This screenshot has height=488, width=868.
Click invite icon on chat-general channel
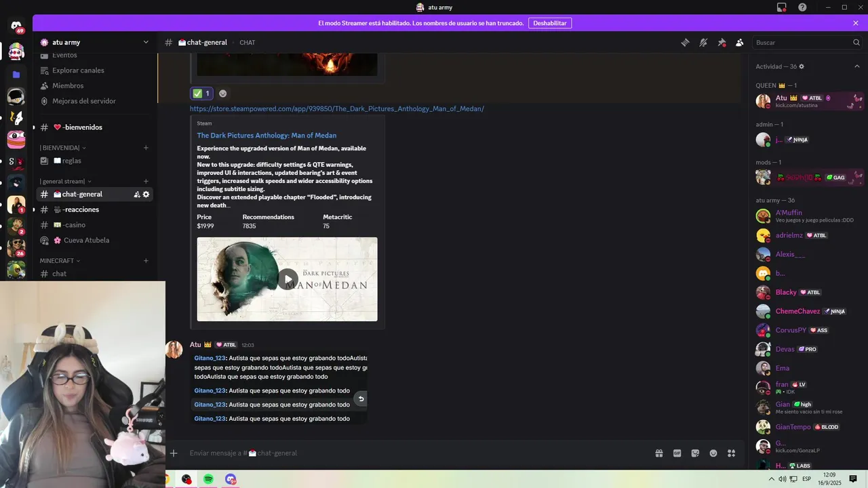(x=136, y=195)
